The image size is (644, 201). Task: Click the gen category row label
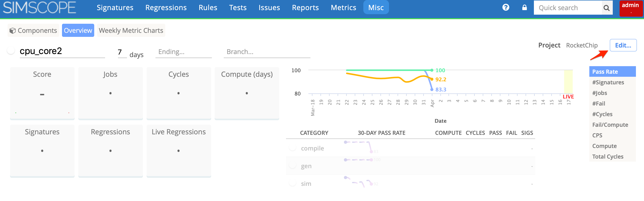(306, 166)
